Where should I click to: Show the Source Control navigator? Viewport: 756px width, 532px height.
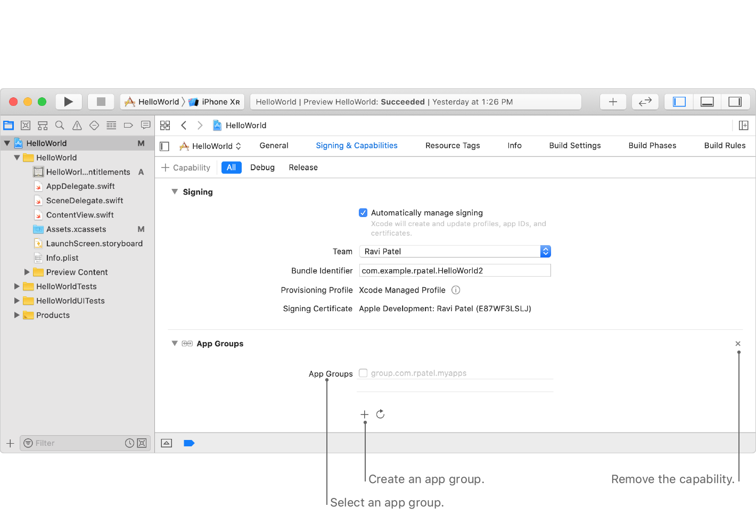[26, 126]
